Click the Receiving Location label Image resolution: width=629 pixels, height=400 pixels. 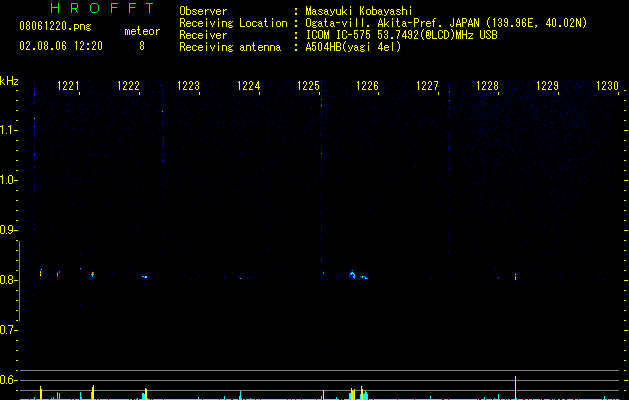pyautogui.click(x=233, y=23)
